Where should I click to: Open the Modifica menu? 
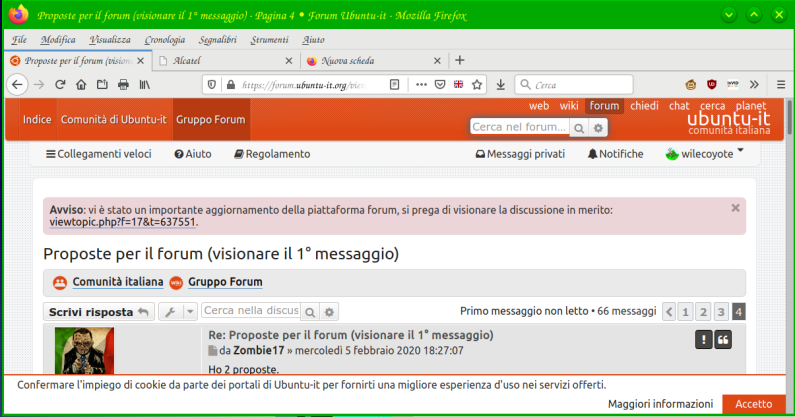coord(58,40)
